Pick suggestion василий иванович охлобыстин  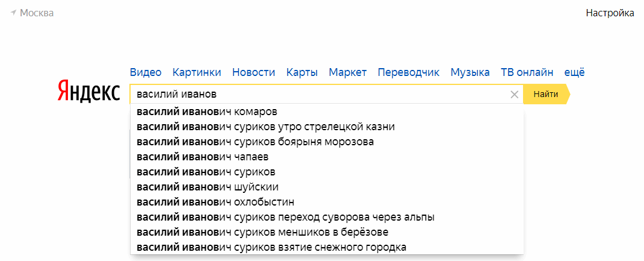(215, 202)
